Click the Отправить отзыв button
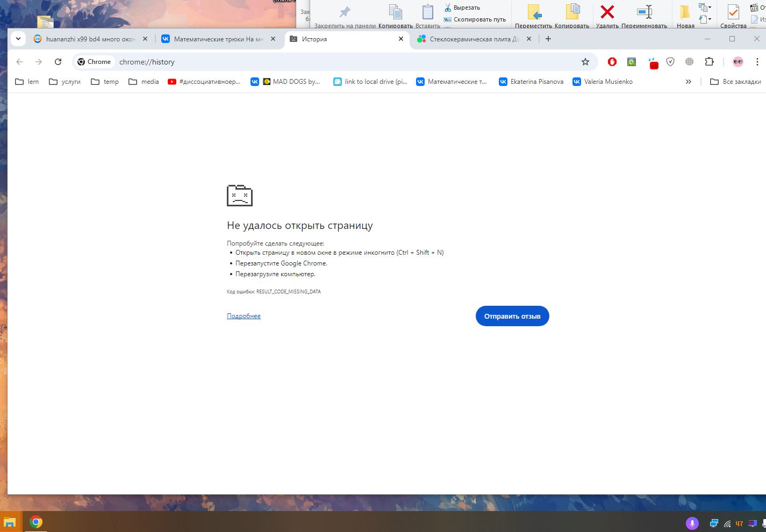This screenshot has height=532, width=766. point(512,316)
